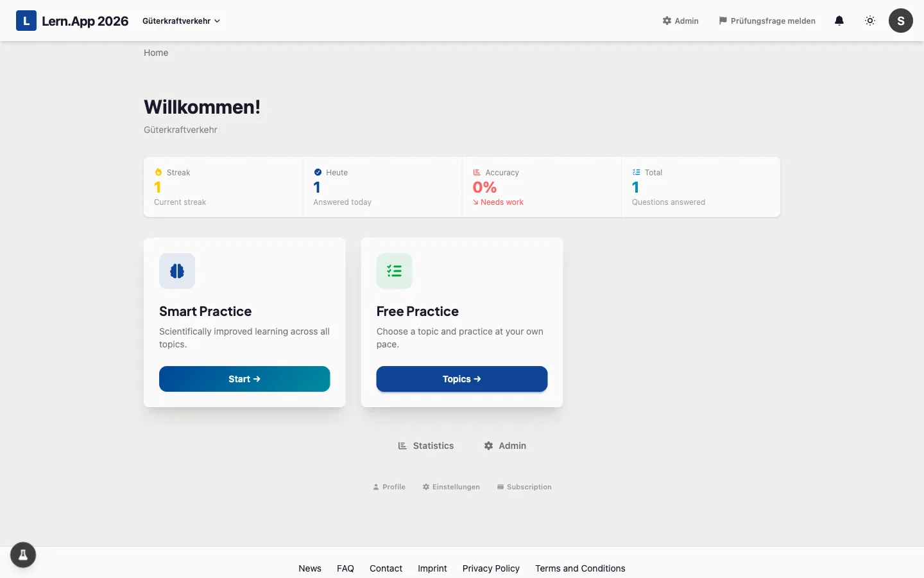Click the card icon beside Subscription

point(501,487)
